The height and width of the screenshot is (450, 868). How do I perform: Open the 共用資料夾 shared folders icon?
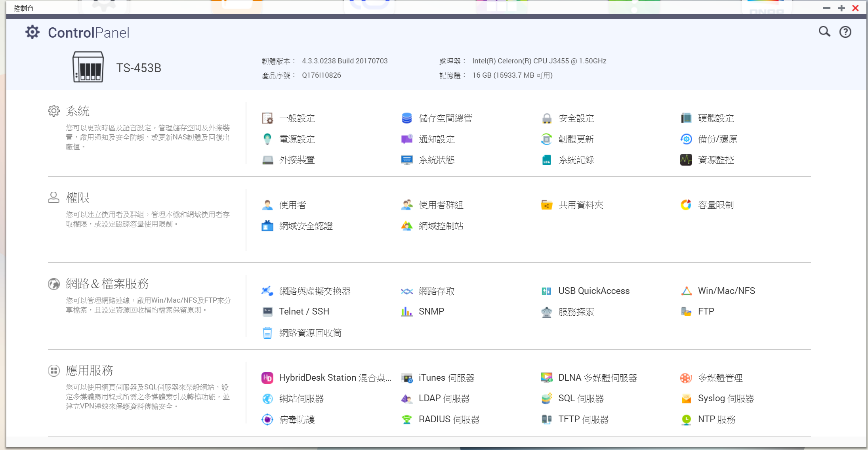pyautogui.click(x=546, y=205)
